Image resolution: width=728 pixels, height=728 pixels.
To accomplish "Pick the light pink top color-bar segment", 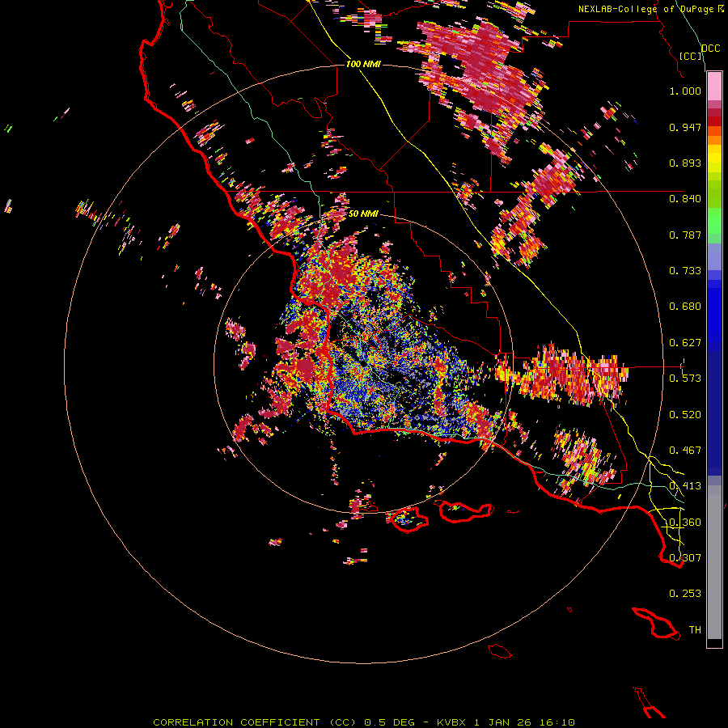I will click(714, 87).
